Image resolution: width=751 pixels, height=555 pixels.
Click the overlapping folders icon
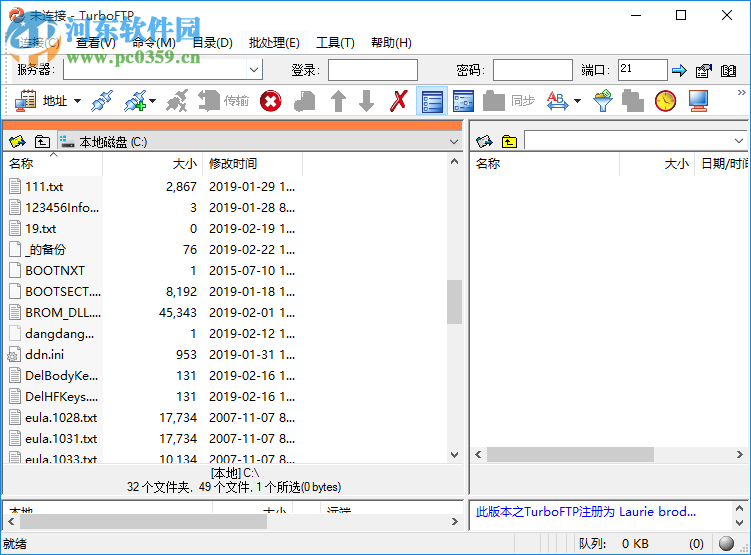click(x=633, y=101)
